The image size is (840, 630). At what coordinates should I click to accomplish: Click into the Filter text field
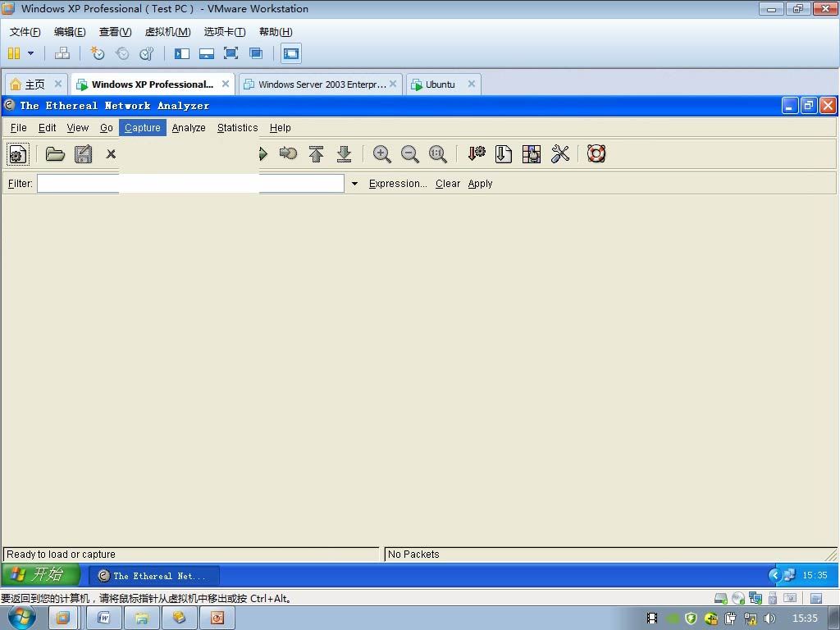(190, 184)
